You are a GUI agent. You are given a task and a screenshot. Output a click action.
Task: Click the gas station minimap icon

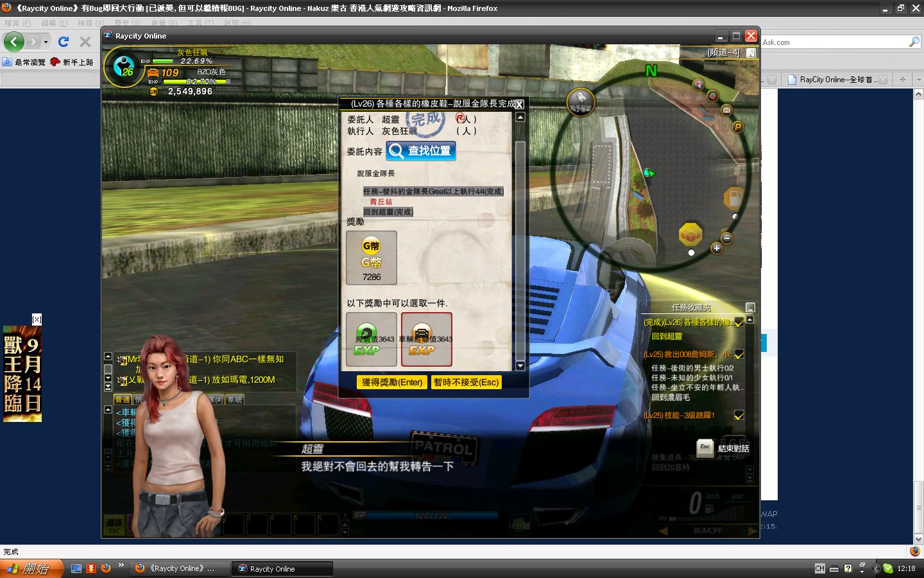pos(733,198)
